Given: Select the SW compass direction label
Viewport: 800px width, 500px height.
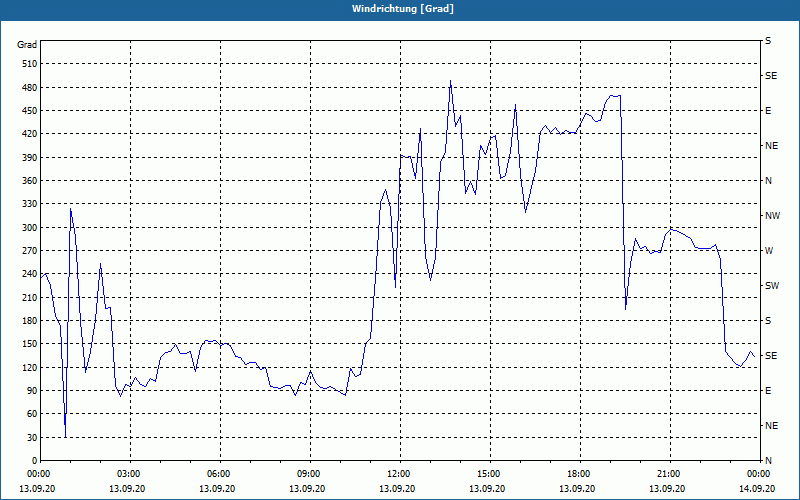Looking at the screenshot, I should click(772, 286).
